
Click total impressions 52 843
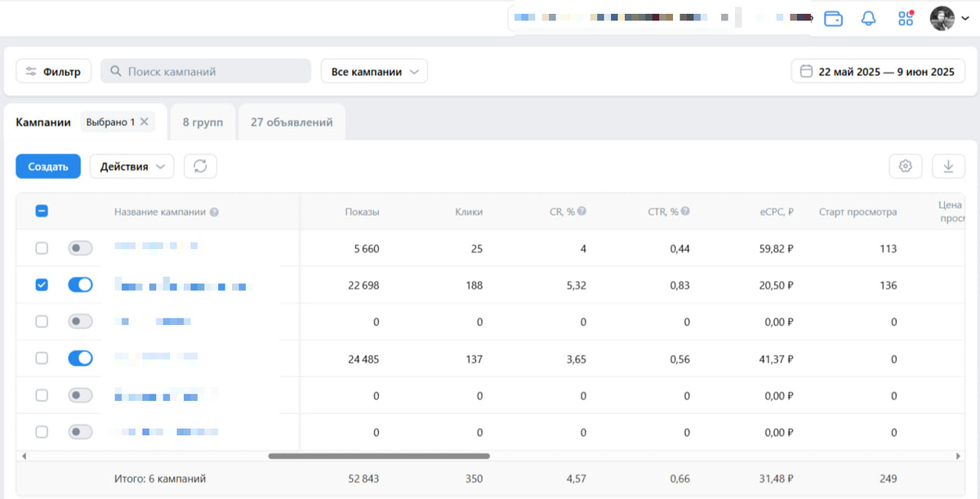pyautogui.click(x=364, y=478)
